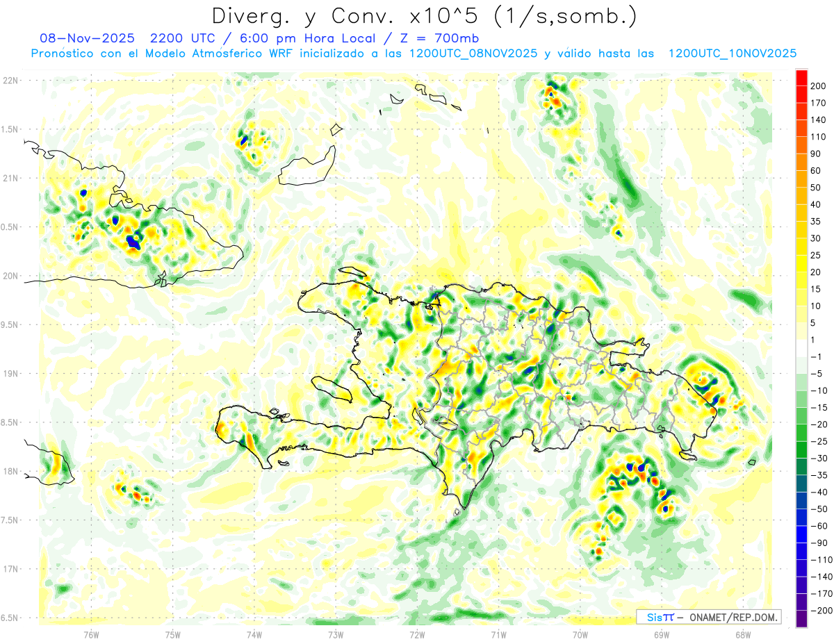This screenshot has height=644, width=834.
Task: Click the "170" colorbar value
Action: click(x=818, y=103)
